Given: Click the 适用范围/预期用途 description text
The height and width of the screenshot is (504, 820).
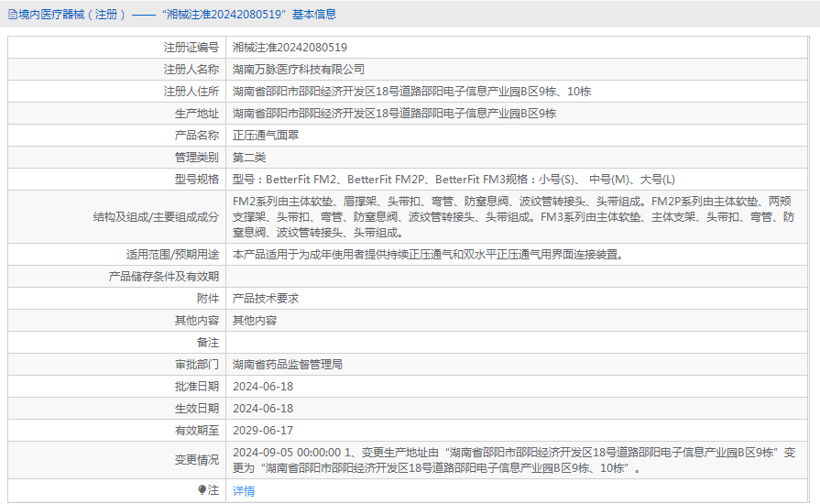Looking at the screenshot, I should [x=428, y=255].
